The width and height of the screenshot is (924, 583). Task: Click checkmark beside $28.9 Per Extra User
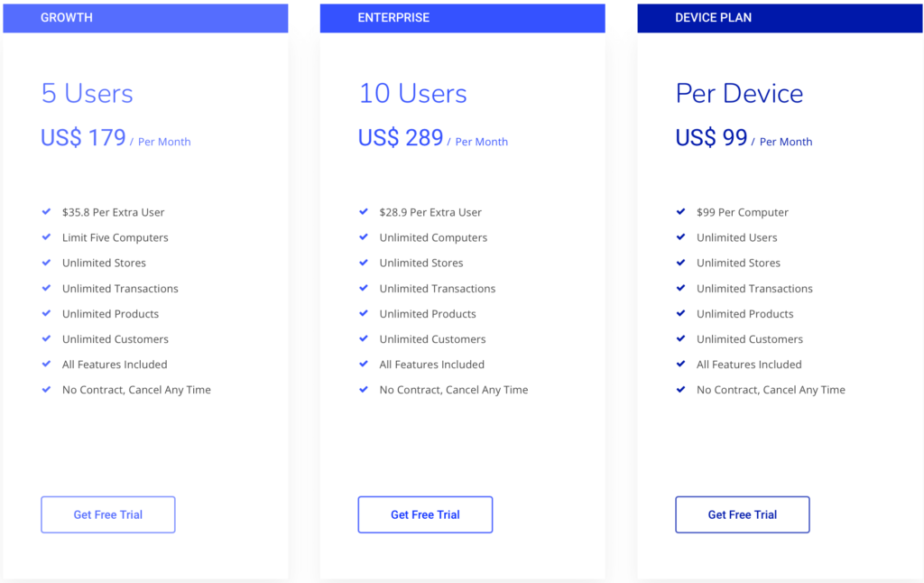point(364,211)
